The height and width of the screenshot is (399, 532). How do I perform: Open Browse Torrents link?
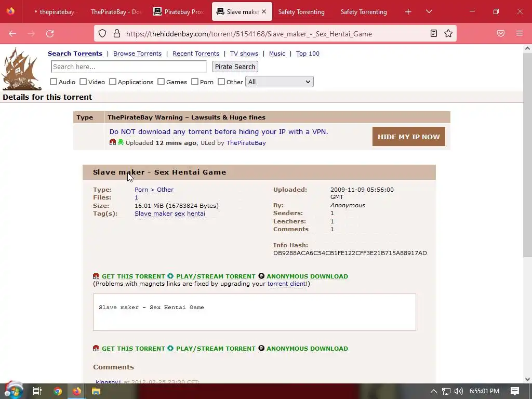[137, 54]
